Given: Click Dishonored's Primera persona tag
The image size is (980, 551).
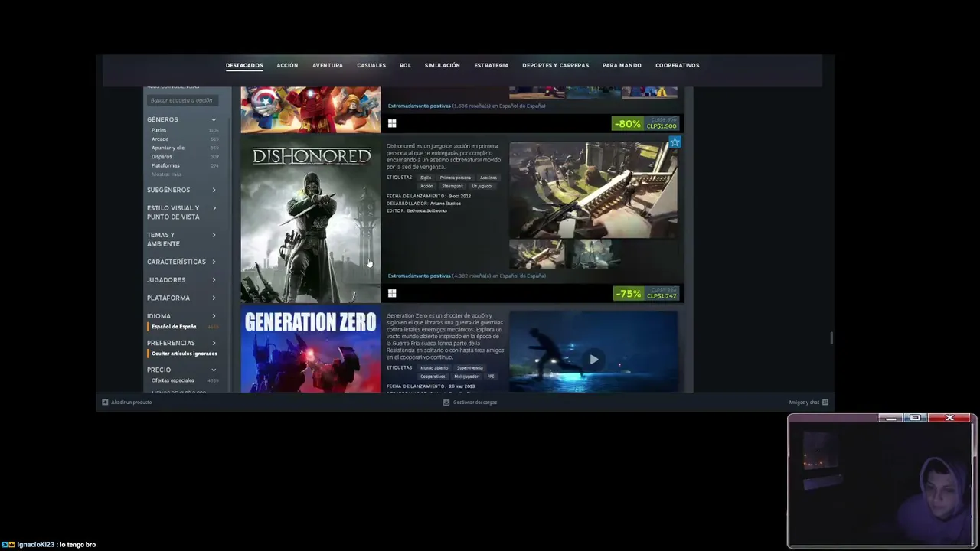Looking at the screenshot, I should point(456,178).
